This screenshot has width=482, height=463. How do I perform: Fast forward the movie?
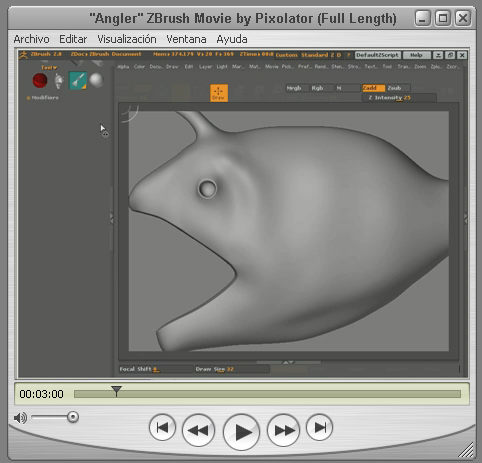coord(284,430)
